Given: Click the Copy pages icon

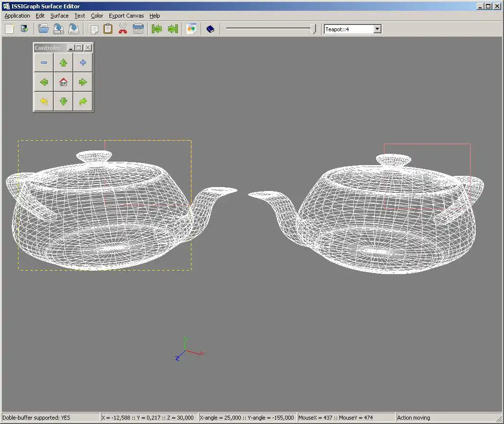Looking at the screenshot, I should click(x=94, y=29).
